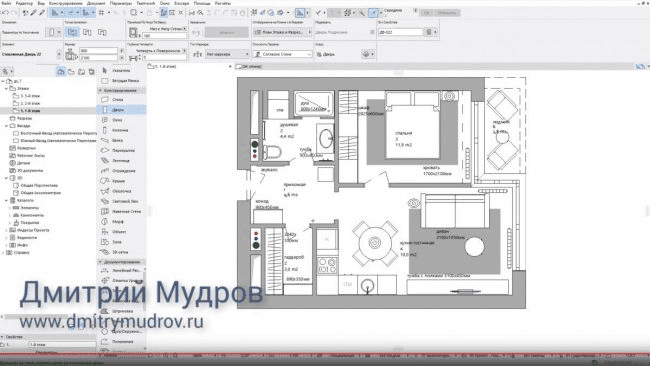Select the Wall (Стена) tool
Viewport: 650px width, 366px height.
[x=121, y=99]
